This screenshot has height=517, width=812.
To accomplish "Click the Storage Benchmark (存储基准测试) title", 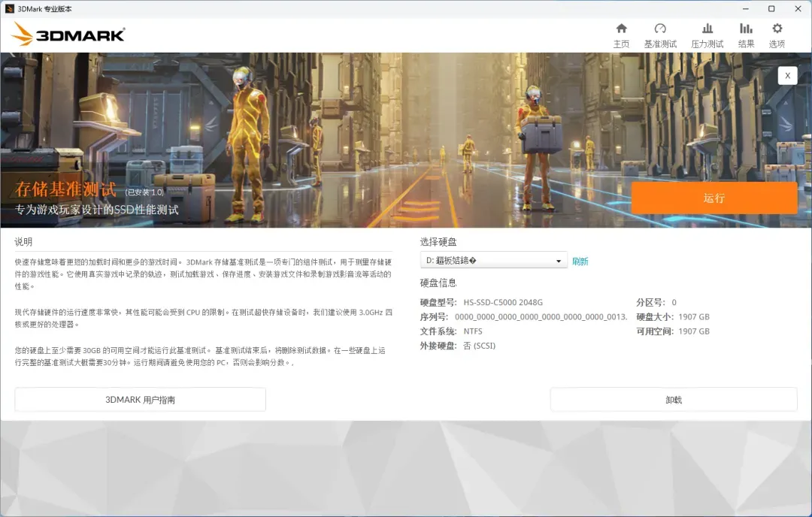I will [x=66, y=190].
